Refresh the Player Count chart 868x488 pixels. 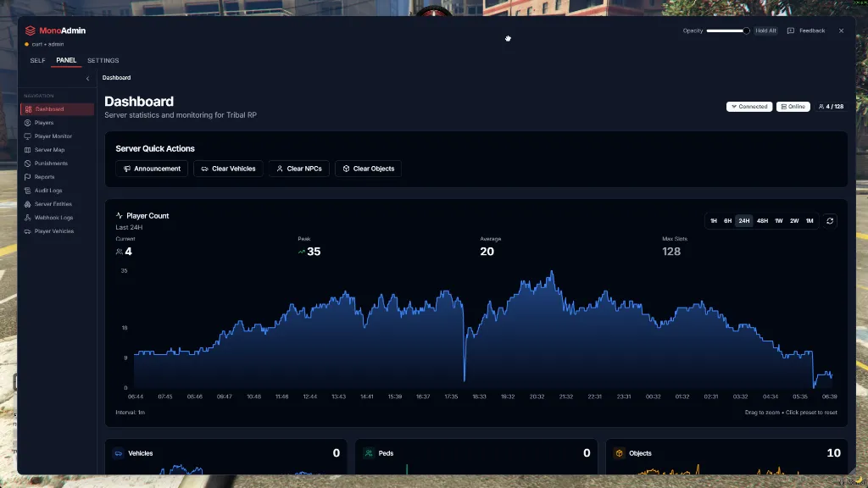(830, 220)
